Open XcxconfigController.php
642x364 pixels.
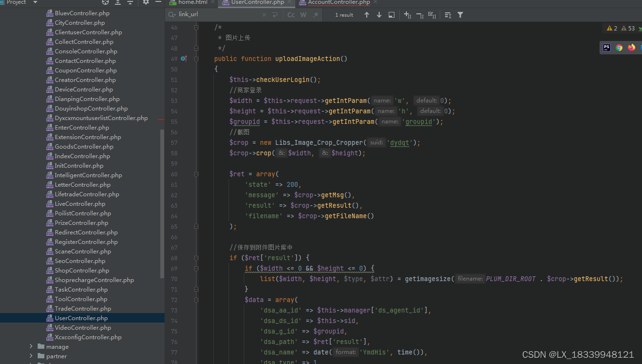88,337
